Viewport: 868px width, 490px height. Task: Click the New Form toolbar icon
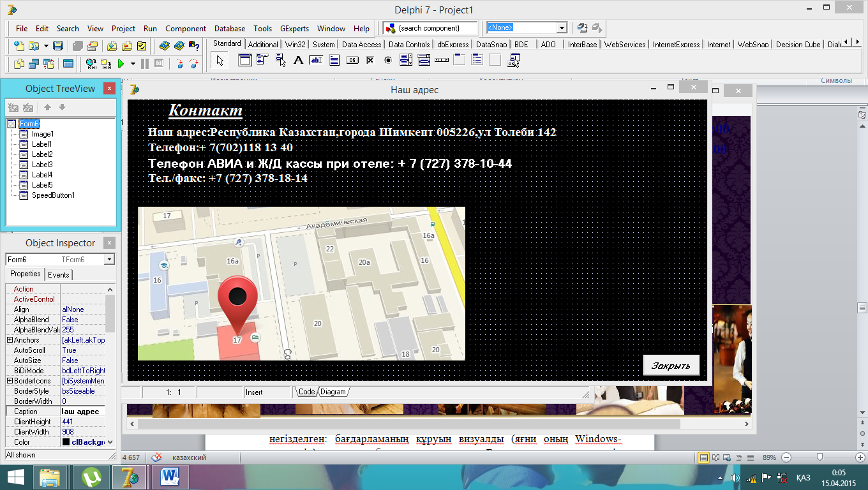(x=68, y=64)
